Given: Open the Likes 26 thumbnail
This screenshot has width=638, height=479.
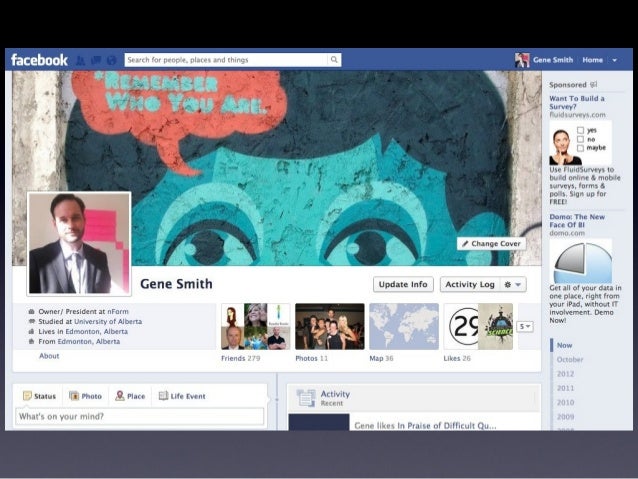Looking at the screenshot, I should (478, 326).
